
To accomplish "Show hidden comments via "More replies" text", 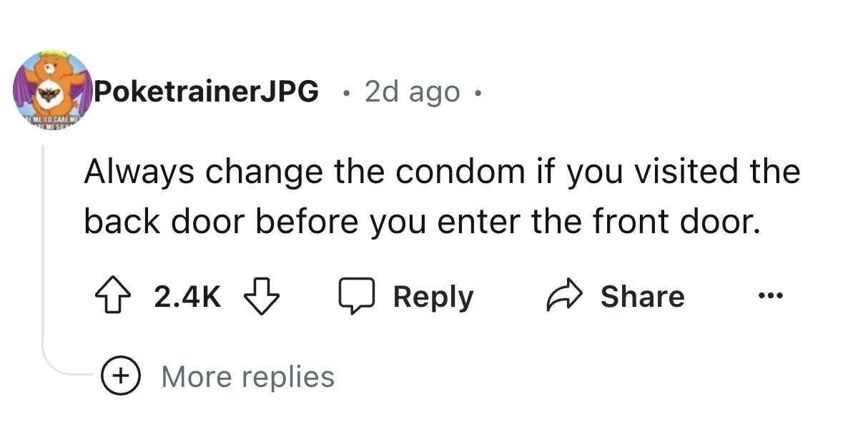I will coord(247,377).
